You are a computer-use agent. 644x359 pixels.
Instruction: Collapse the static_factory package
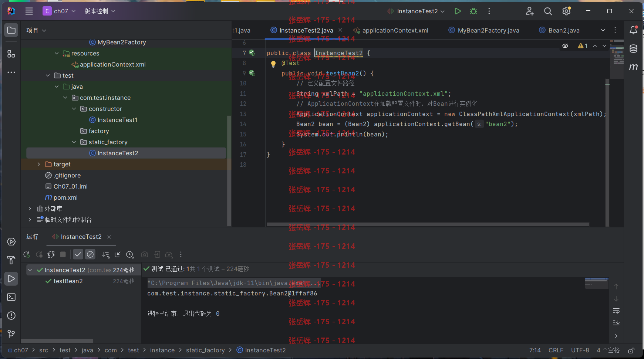pos(74,142)
